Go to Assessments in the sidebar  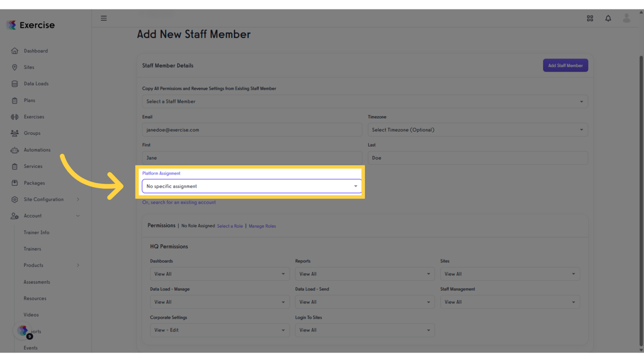[x=37, y=282]
